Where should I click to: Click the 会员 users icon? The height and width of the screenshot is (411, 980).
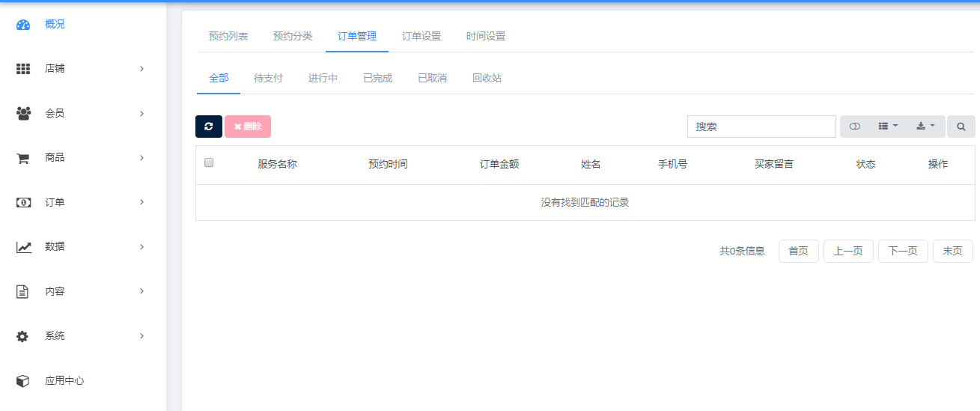click(23, 114)
